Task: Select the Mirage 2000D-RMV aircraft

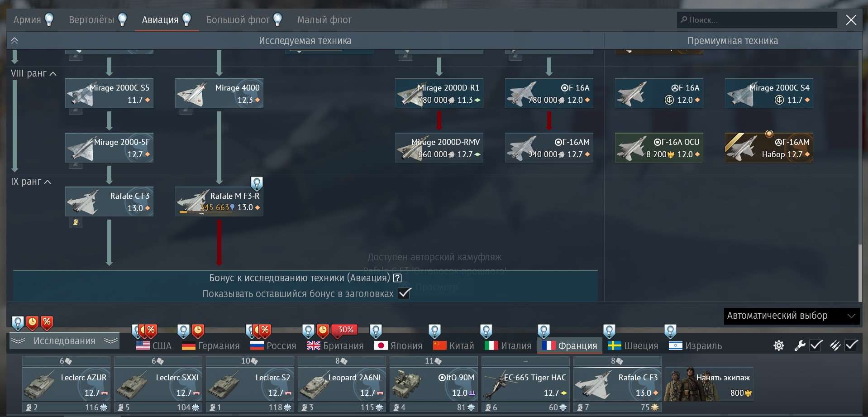Action: 439,148
